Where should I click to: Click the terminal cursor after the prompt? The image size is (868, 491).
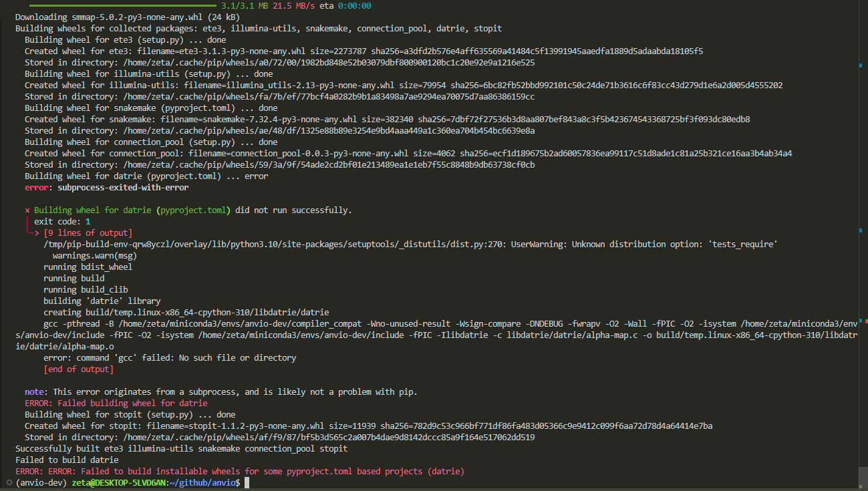pyautogui.click(x=247, y=482)
